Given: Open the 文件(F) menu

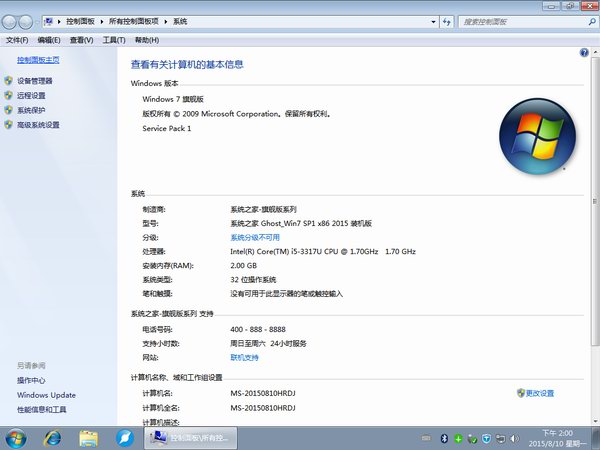Looking at the screenshot, I should tap(17, 40).
